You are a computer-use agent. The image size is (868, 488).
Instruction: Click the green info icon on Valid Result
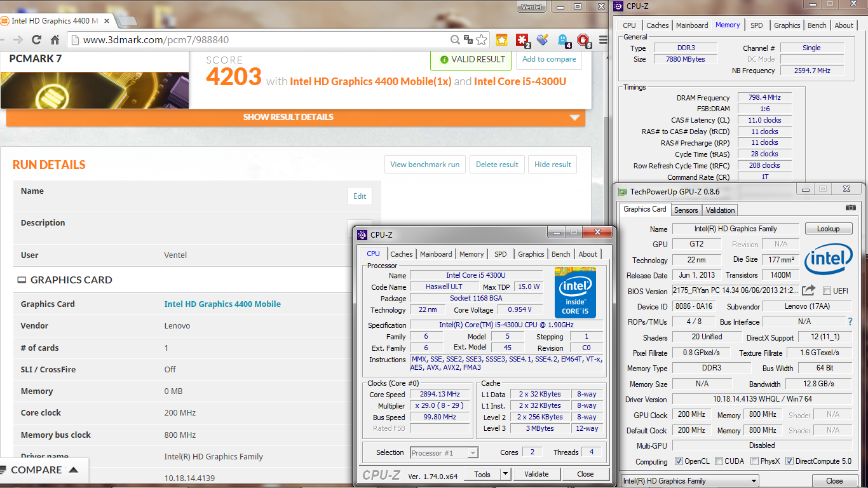pos(444,60)
